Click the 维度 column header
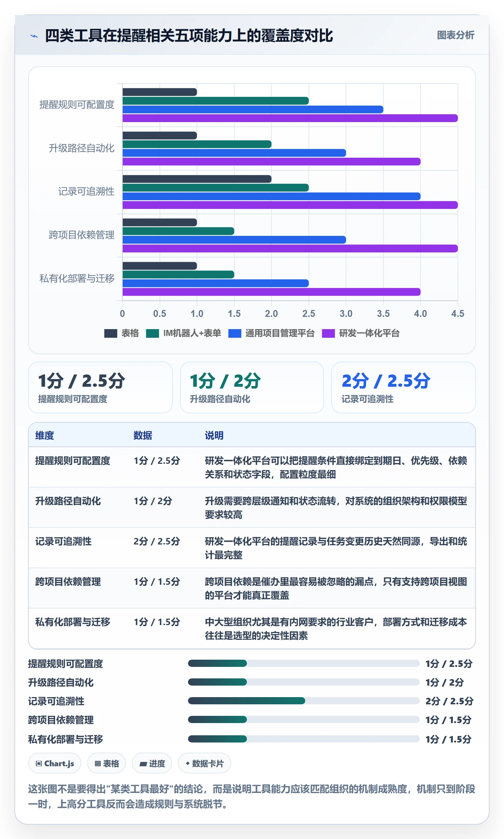 tap(45, 435)
